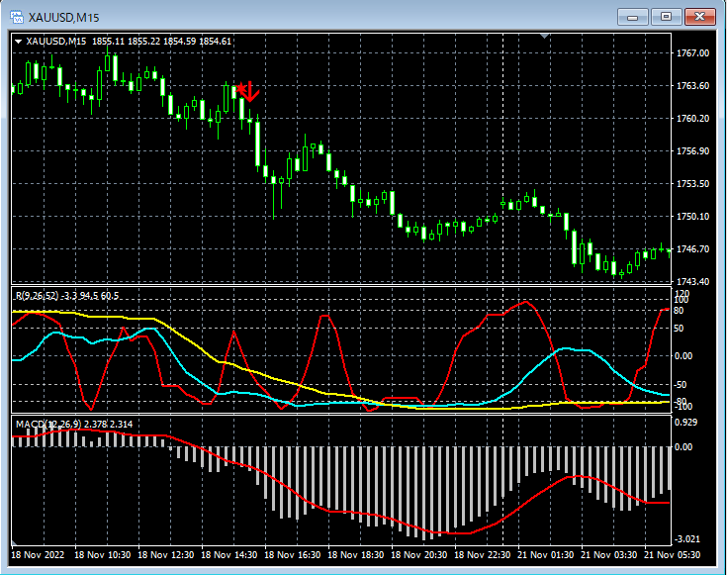Image resolution: width=728 pixels, height=575 pixels.
Task: Click price level 1756.90 on the scale
Action: 692,151
